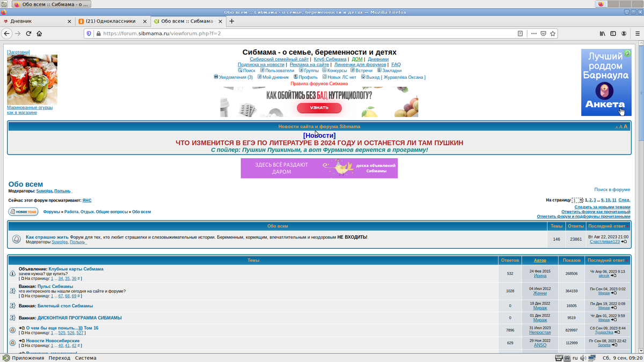Toggle reader view in the address bar
The width and height of the screenshot is (644, 362).
pyautogui.click(x=520, y=33)
